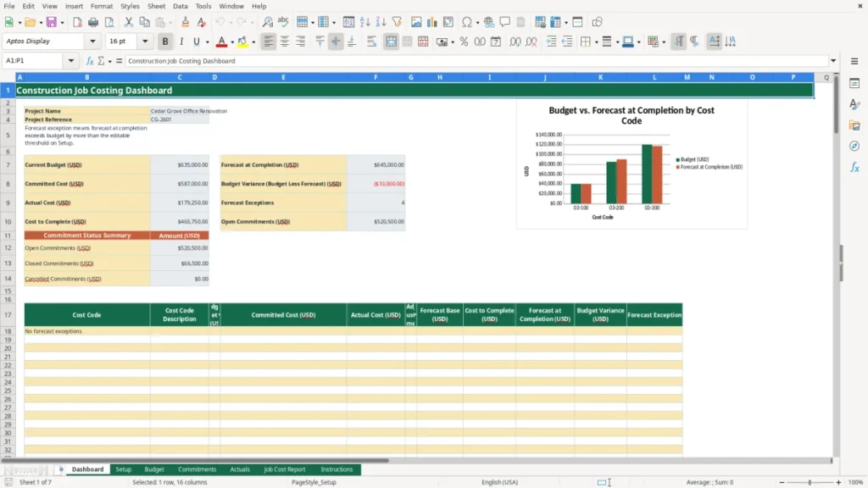Apply the yellow Background Color swatch
The width and height of the screenshot is (868, 488).
(x=242, y=42)
